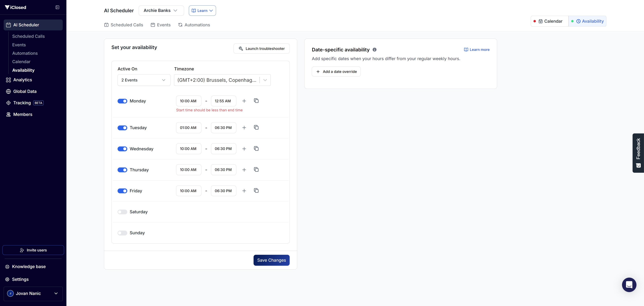Click the copy icon for Monday
Screen dimensions: 644x306
coord(256,101)
